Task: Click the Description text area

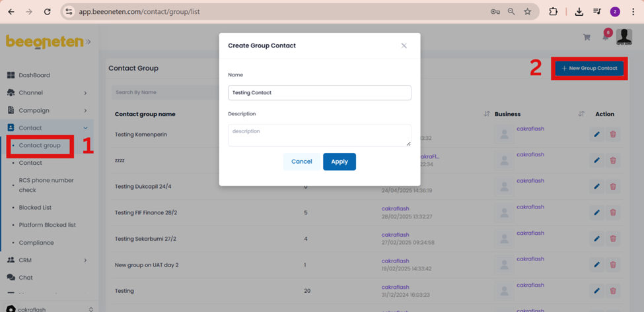Action: (x=319, y=135)
